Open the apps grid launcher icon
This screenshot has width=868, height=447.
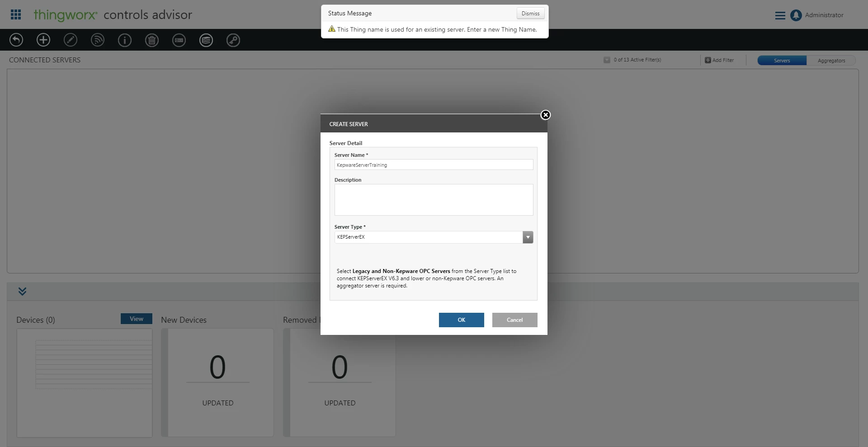coord(16,14)
